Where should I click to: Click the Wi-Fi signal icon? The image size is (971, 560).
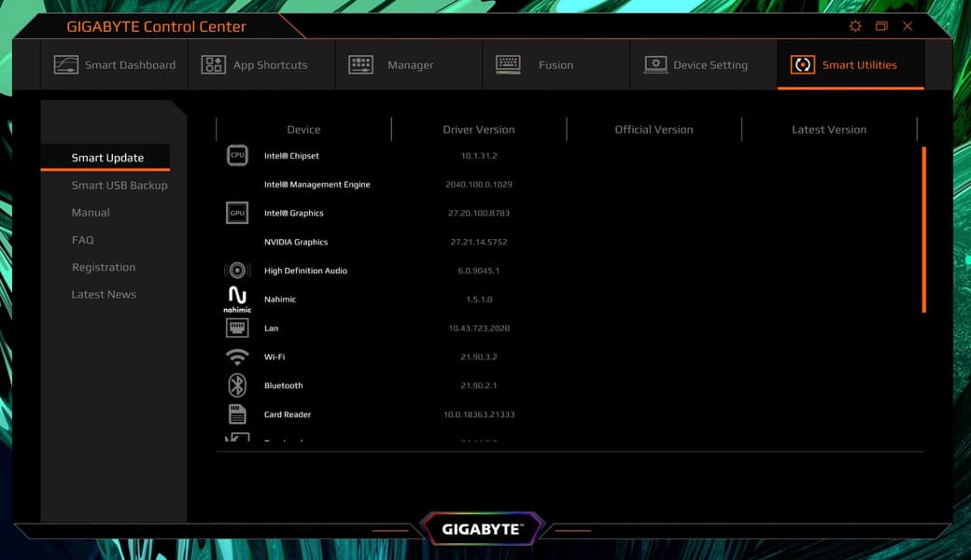[237, 357]
